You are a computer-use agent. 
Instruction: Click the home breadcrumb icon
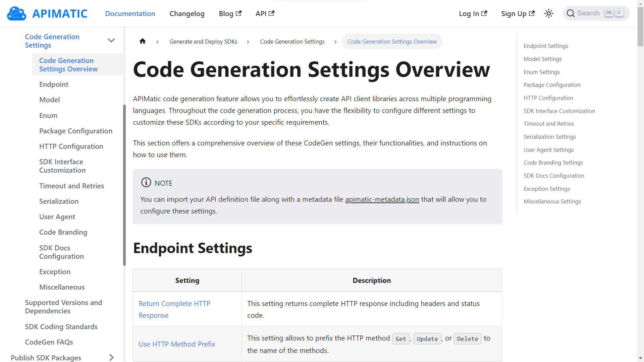[142, 41]
